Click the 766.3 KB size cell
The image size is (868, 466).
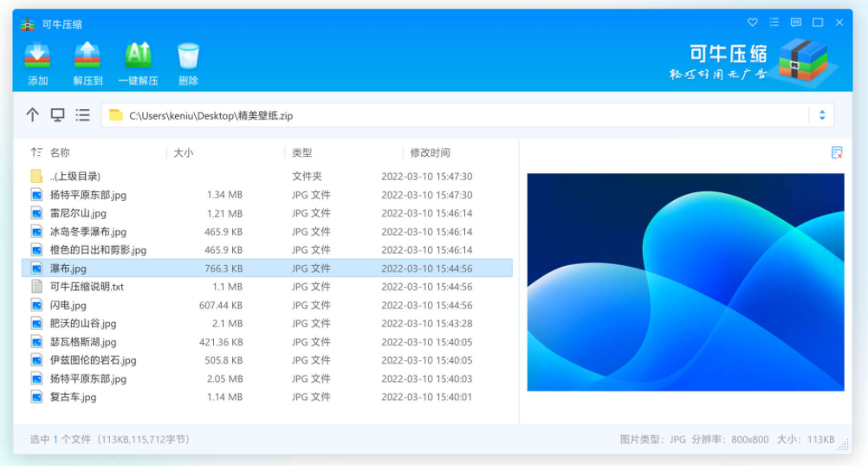coord(223,269)
